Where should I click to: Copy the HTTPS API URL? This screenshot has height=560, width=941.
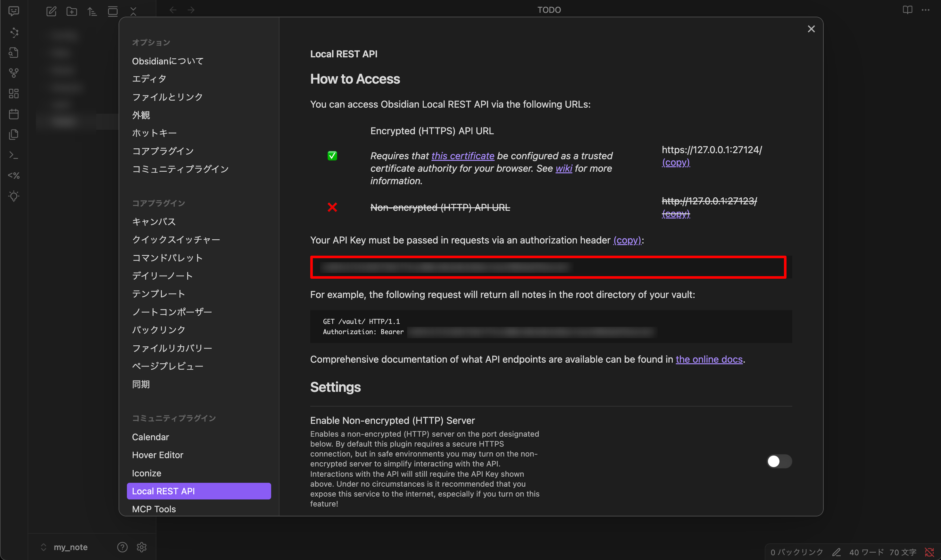(x=676, y=162)
